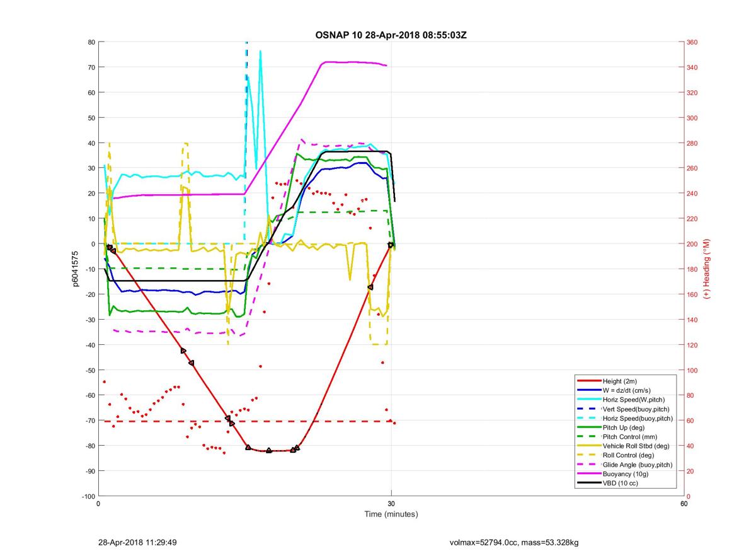Click the "220" tick on the Heading axis
Viewport: 756px width, 558px height.
click(x=693, y=219)
